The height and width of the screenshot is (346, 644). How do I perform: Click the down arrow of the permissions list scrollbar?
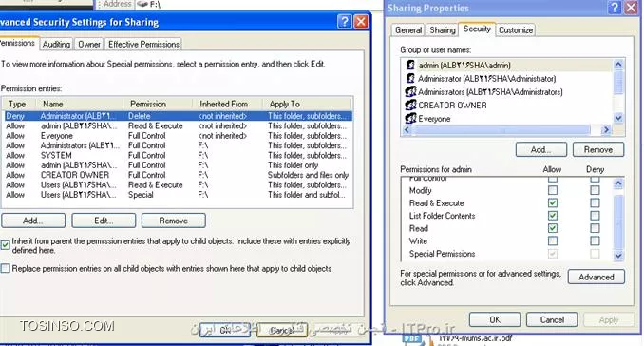tap(618, 256)
